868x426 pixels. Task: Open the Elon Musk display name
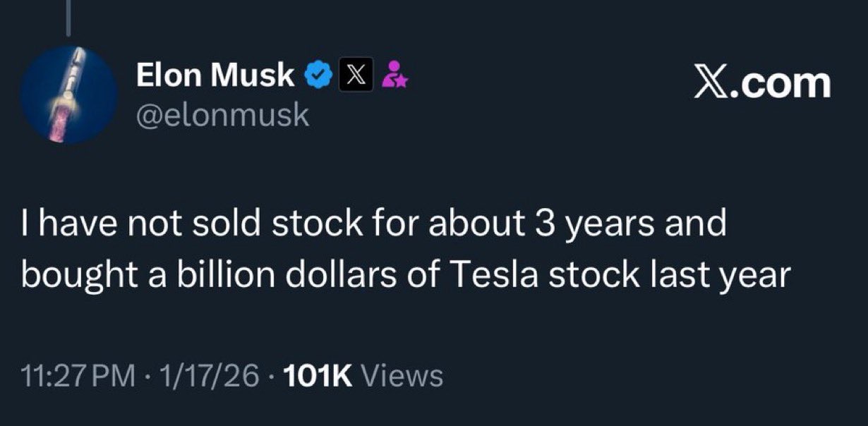pos(215,75)
